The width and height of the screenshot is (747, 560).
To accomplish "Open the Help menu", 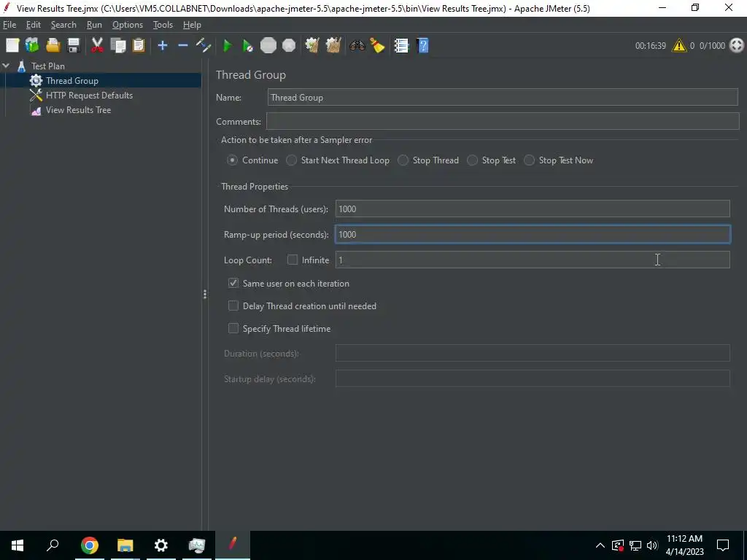I will tap(192, 25).
